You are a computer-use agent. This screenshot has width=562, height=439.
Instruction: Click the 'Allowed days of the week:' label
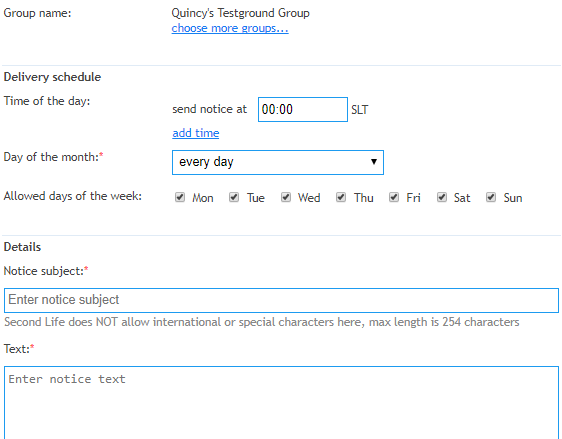(x=73, y=196)
